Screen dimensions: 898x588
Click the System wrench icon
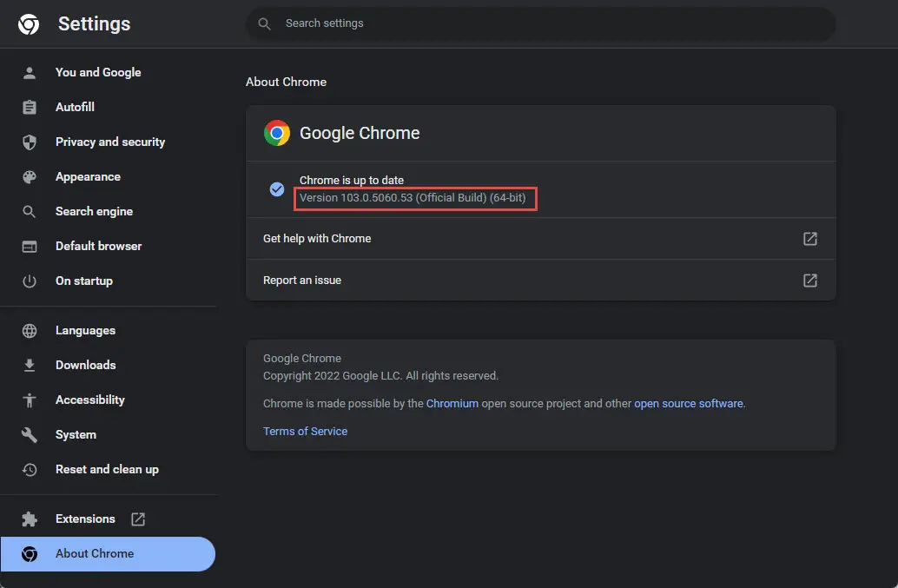click(30, 435)
